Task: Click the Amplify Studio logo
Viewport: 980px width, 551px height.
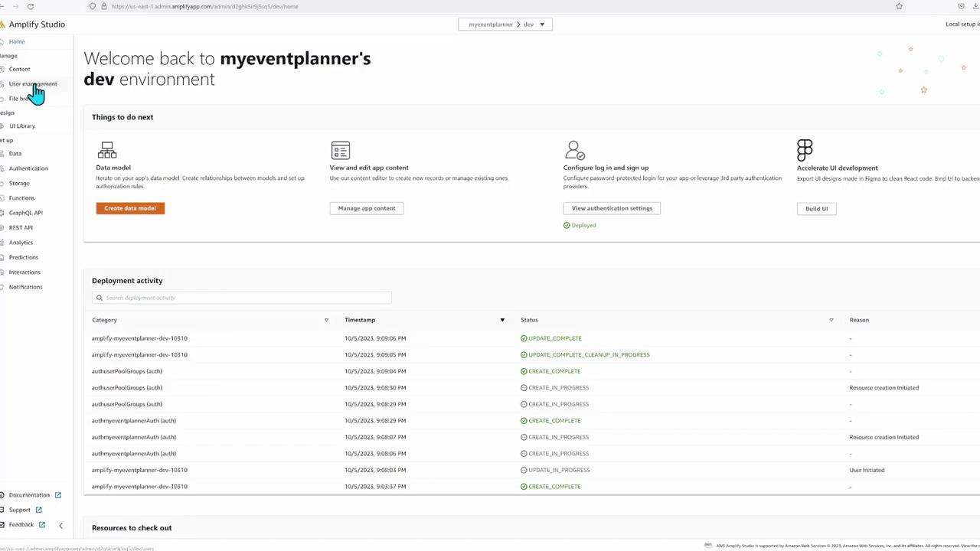Action: click(3, 24)
